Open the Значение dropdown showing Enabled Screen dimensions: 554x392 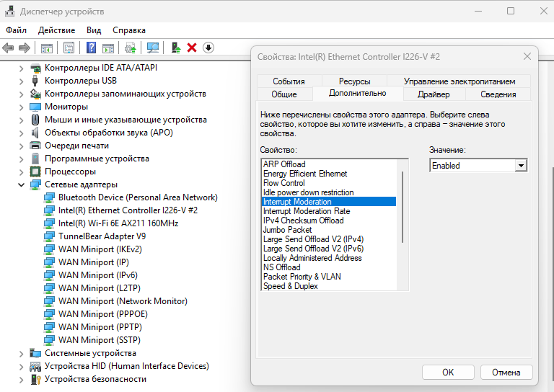(x=521, y=166)
